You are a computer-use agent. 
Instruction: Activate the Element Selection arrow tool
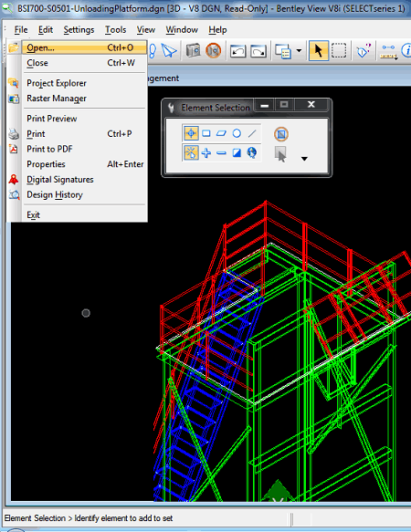click(318, 51)
